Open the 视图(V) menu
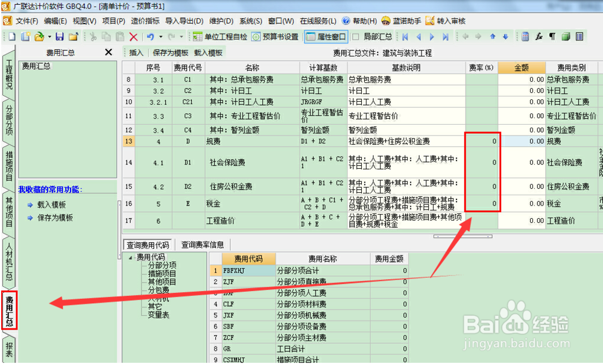The width and height of the screenshot is (603, 364). coord(84,20)
